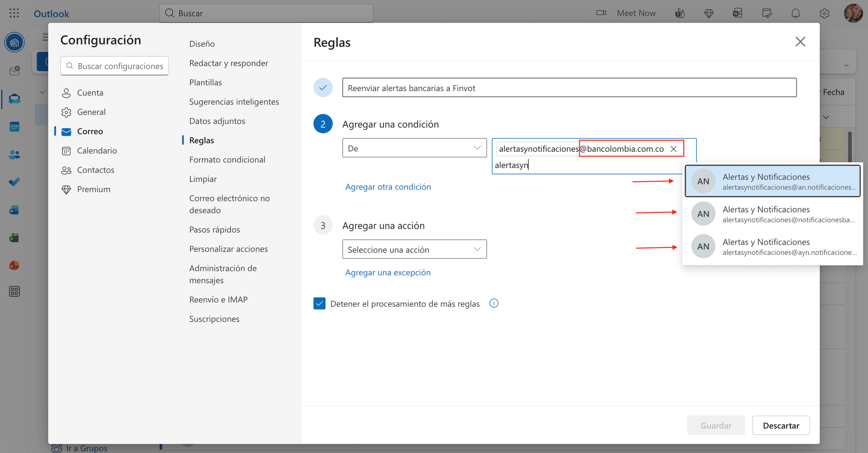Open the notifications bell icon

[x=796, y=13]
